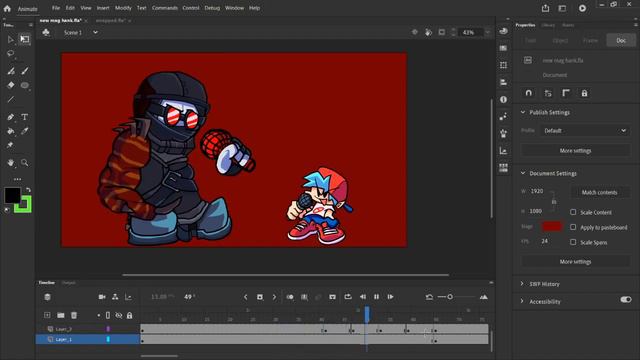Image resolution: width=640 pixels, height=360 pixels.
Task: Open the Commands menu
Action: [x=164, y=8]
